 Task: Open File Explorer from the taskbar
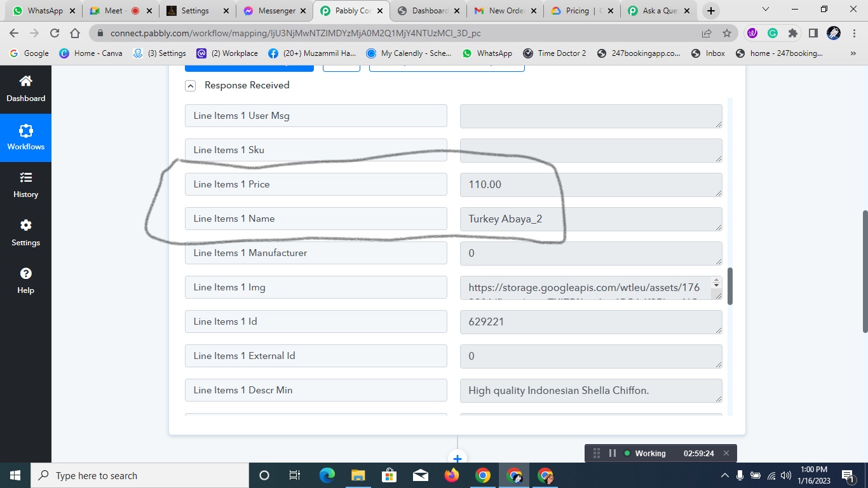pyautogui.click(x=358, y=475)
